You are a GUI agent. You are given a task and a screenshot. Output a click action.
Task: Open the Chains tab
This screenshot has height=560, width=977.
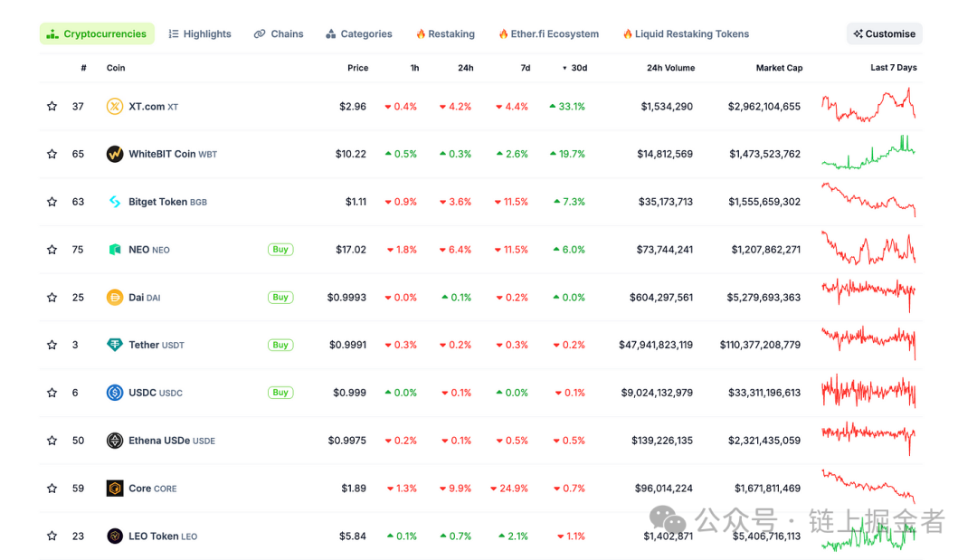tap(279, 33)
